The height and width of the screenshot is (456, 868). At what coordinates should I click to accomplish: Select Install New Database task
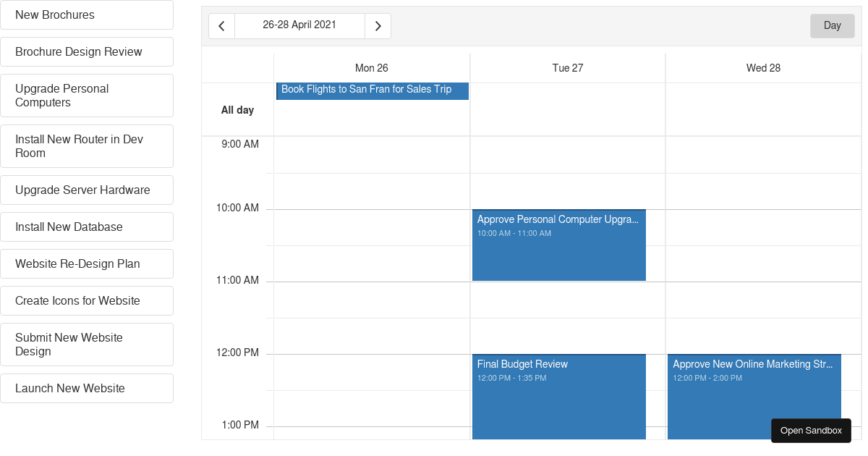click(x=87, y=227)
